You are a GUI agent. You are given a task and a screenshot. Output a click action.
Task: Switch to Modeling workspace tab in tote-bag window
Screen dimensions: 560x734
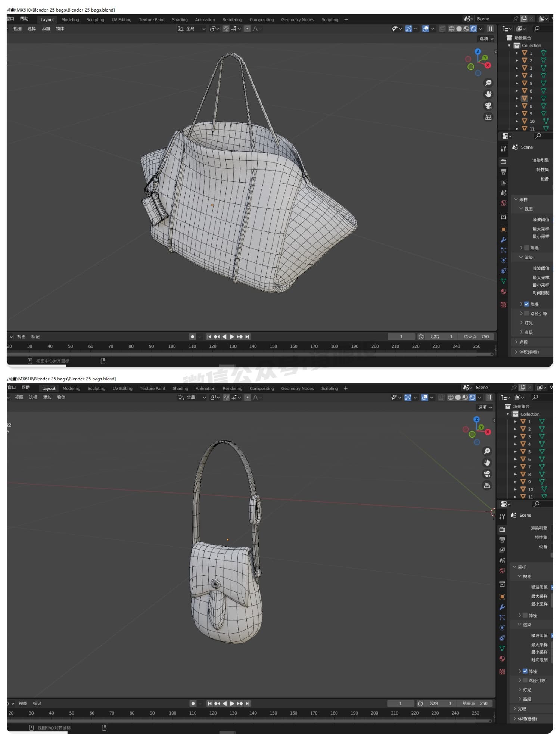pyautogui.click(x=70, y=20)
